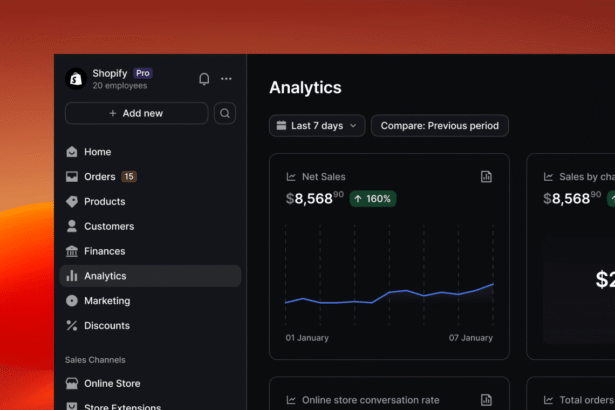Click the Finances bank icon
The image size is (615, 410).
point(72,251)
